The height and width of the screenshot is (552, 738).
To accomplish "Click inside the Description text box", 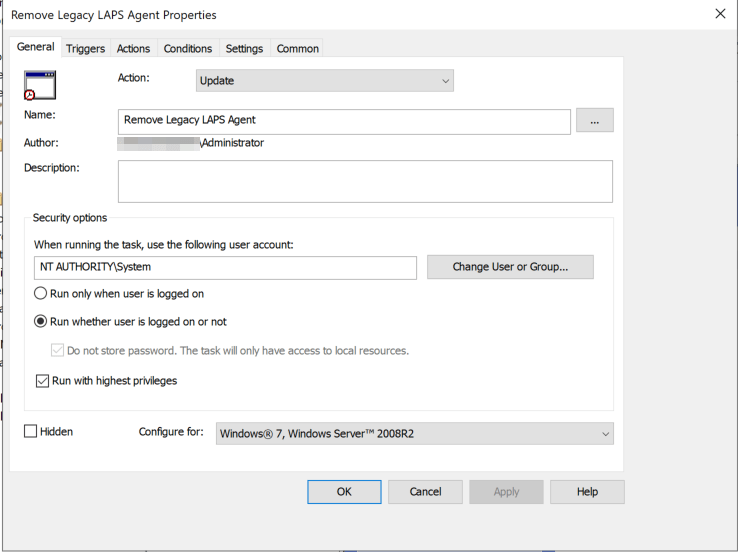I will click(365, 182).
